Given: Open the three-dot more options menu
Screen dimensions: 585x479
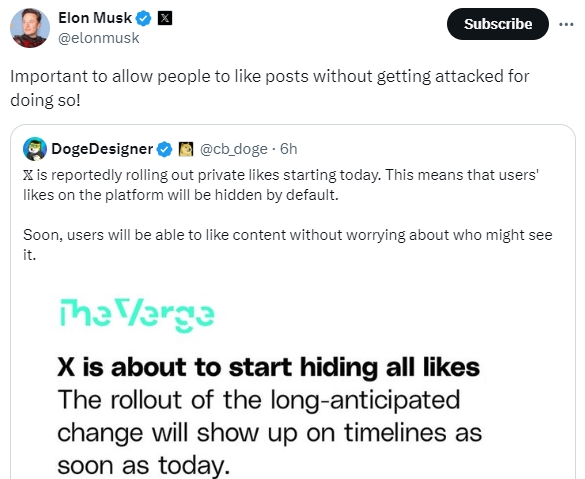Looking at the screenshot, I should tap(566, 24).
